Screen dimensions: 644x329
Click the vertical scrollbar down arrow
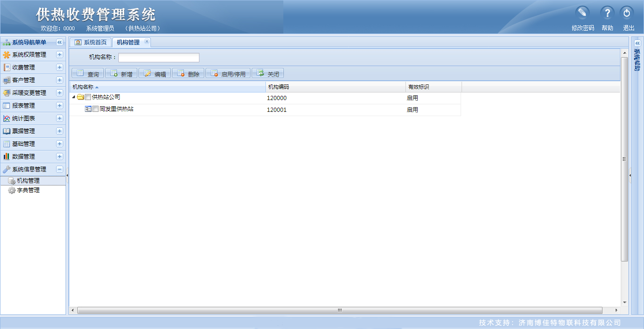(624, 302)
